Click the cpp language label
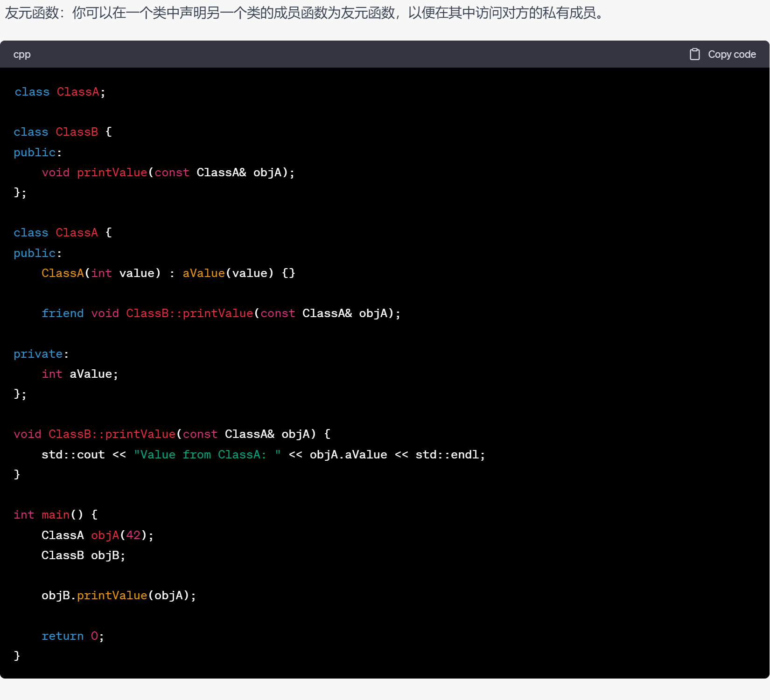 point(22,55)
